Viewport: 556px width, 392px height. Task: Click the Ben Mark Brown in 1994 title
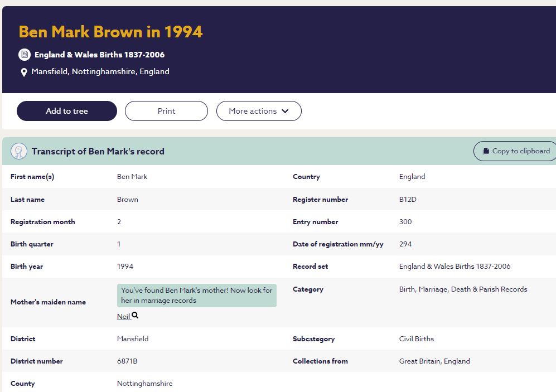(110, 32)
